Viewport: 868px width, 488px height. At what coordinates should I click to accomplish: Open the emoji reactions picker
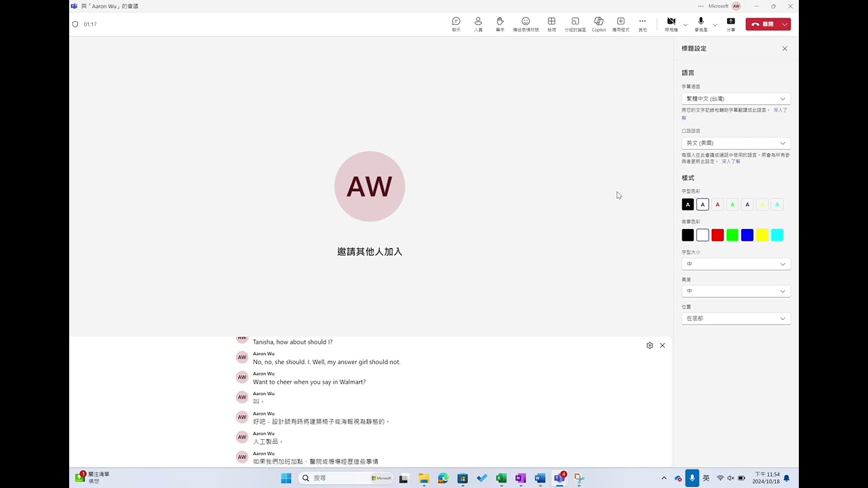pyautogui.click(x=526, y=24)
